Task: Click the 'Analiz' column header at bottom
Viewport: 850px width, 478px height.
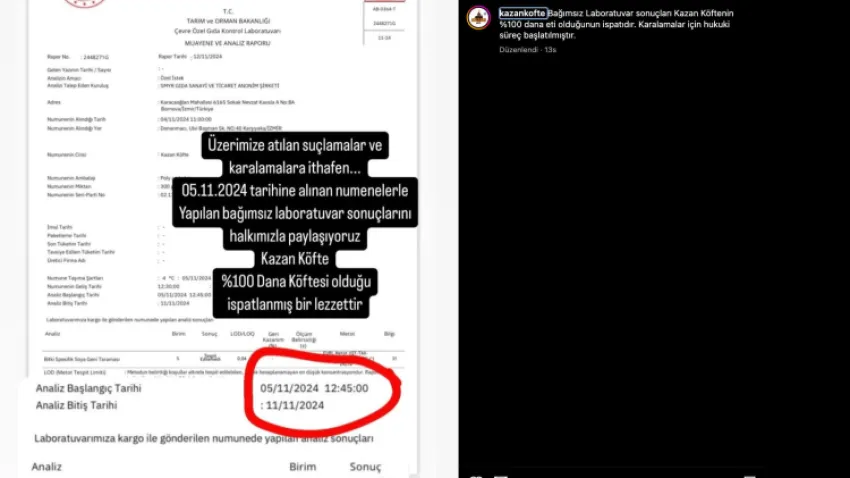Action: pyautogui.click(x=47, y=467)
